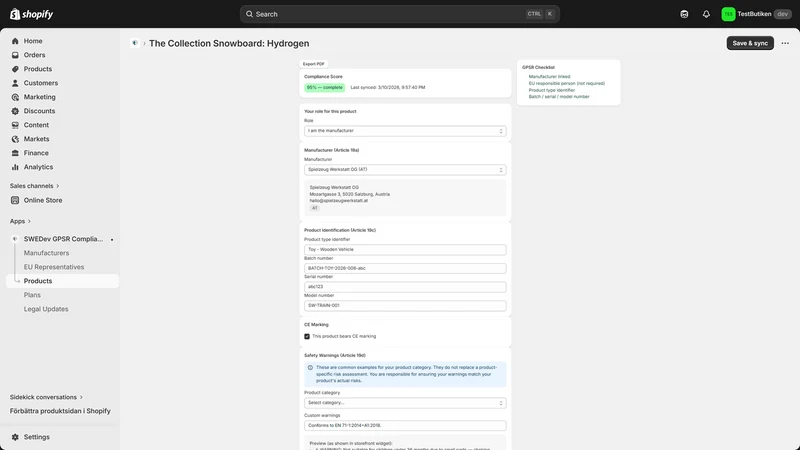
Task: Click the Serial number field
Action: (x=405, y=287)
